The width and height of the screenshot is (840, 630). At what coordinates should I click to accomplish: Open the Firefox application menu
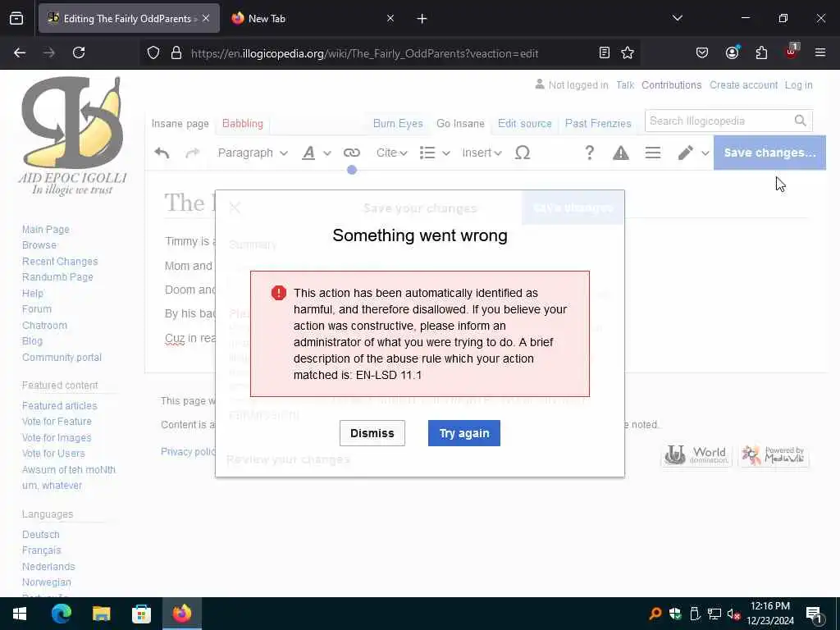820,52
